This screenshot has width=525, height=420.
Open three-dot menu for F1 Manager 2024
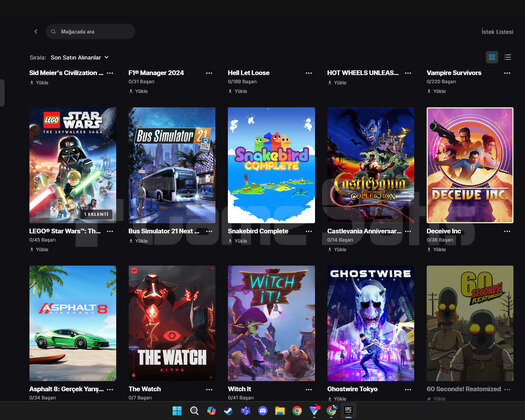[x=209, y=73]
